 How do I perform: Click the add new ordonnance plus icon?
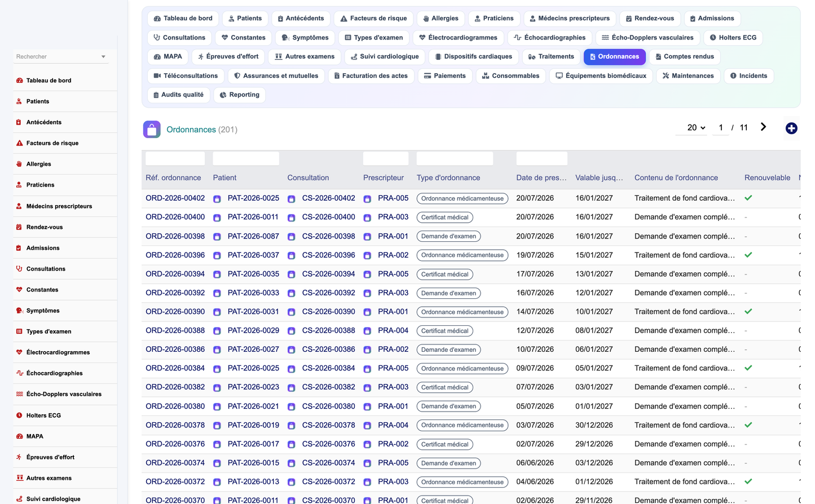pyautogui.click(x=791, y=129)
